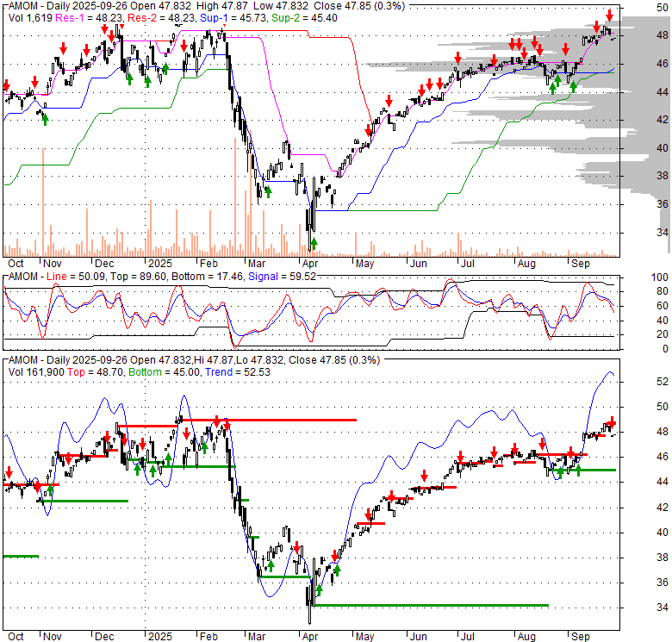This screenshot has width=672, height=642.
Task: Click the 2025 label on top chart time axis
Action: point(160,264)
